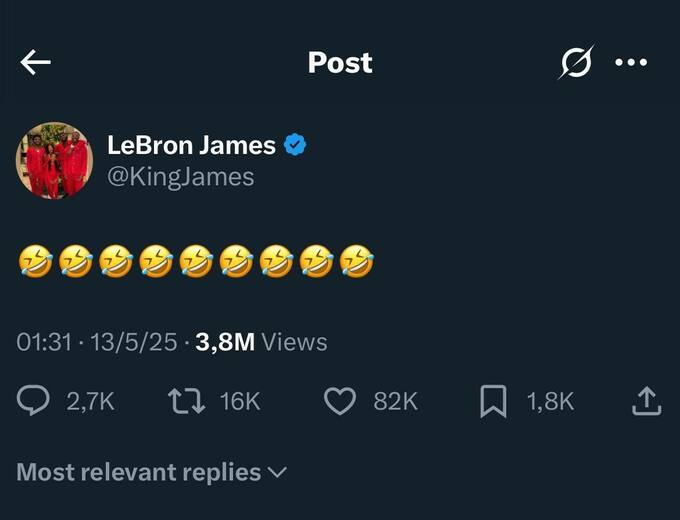Tap the repost arrows icon
This screenshot has width=680, height=520.
(185, 401)
